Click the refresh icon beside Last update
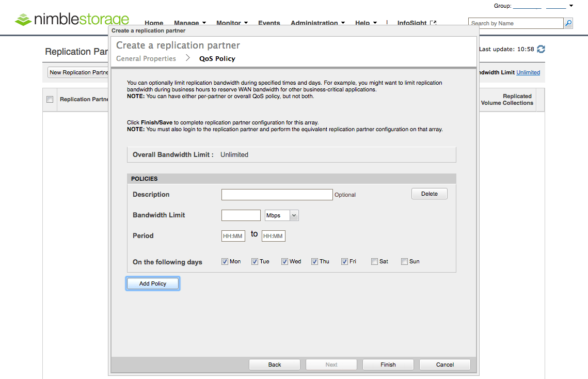This screenshot has height=379, width=588. [541, 49]
